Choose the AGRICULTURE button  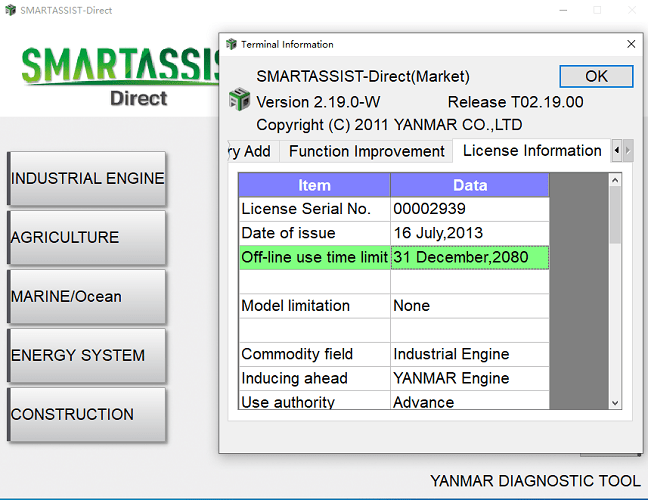[x=87, y=238]
